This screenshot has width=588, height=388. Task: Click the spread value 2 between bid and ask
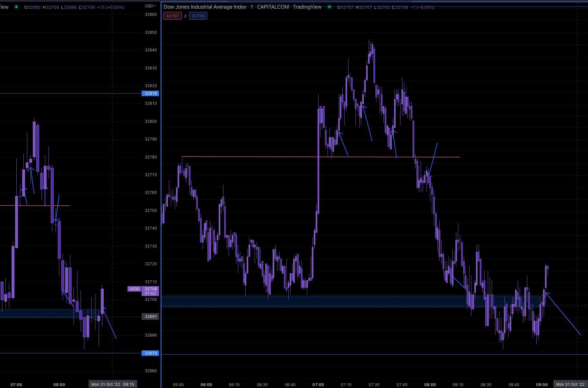[185, 16]
